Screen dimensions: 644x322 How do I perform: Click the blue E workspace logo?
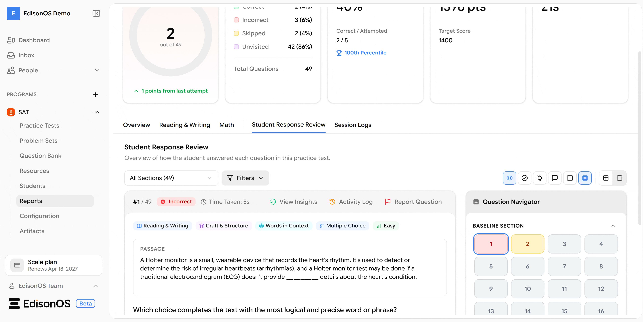pyautogui.click(x=13, y=13)
